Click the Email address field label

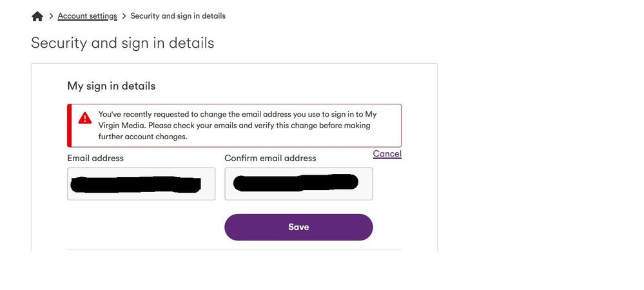click(95, 158)
